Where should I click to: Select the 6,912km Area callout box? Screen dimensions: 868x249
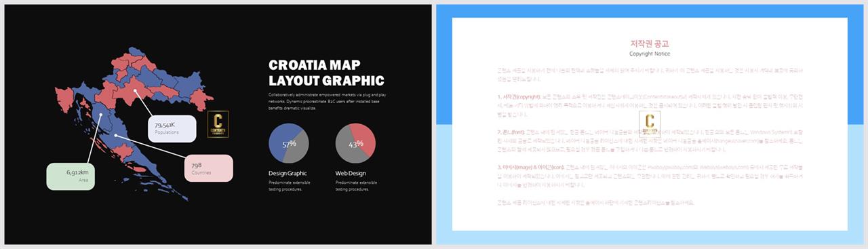click(x=70, y=176)
